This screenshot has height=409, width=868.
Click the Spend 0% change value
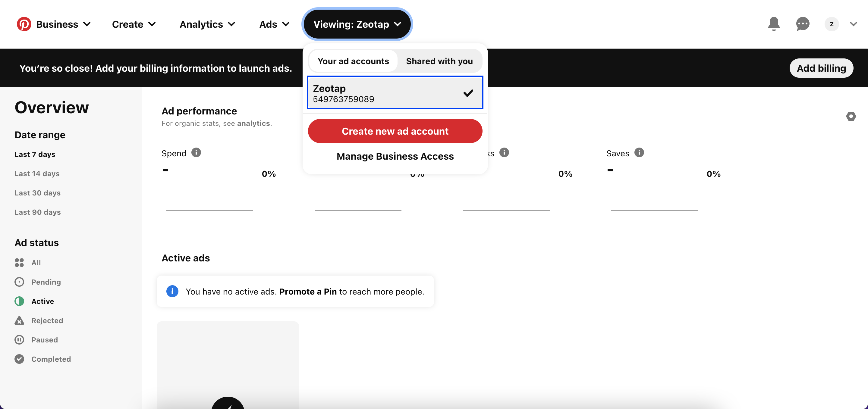pyautogui.click(x=269, y=174)
